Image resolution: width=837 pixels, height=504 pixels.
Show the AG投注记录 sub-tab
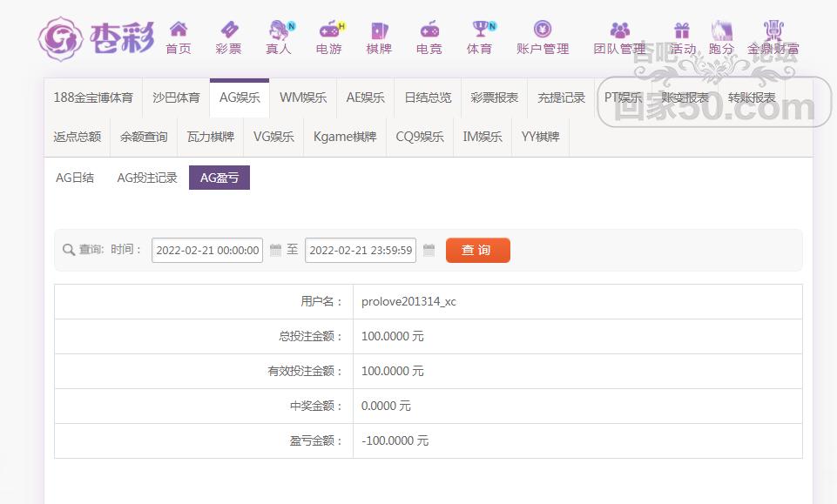click(147, 178)
